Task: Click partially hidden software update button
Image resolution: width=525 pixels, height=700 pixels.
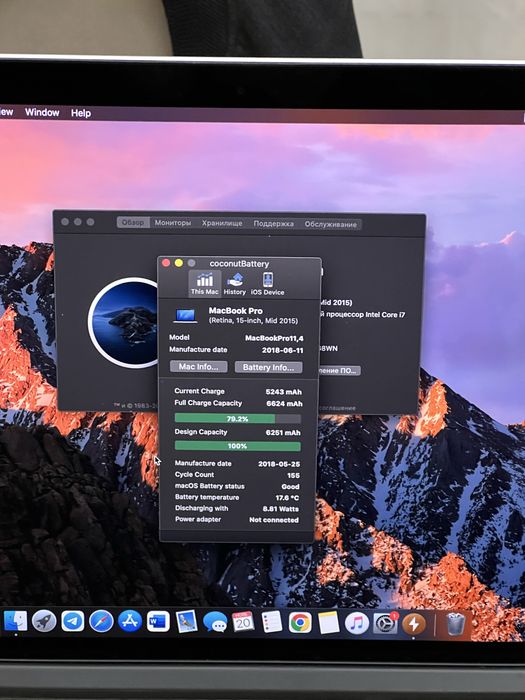Action: click(x=339, y=371)
